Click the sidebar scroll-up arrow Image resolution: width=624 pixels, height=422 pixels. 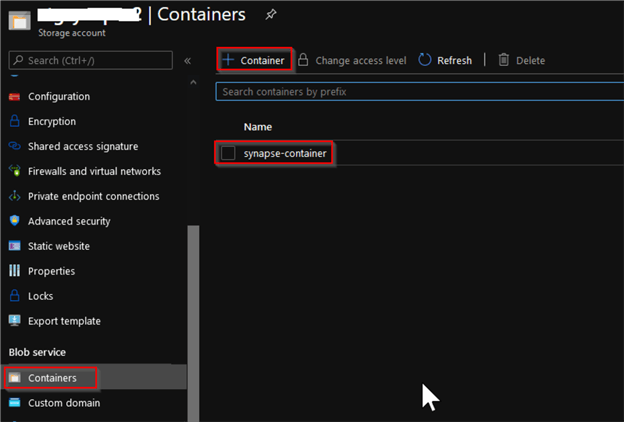click(x=193, y=82)
